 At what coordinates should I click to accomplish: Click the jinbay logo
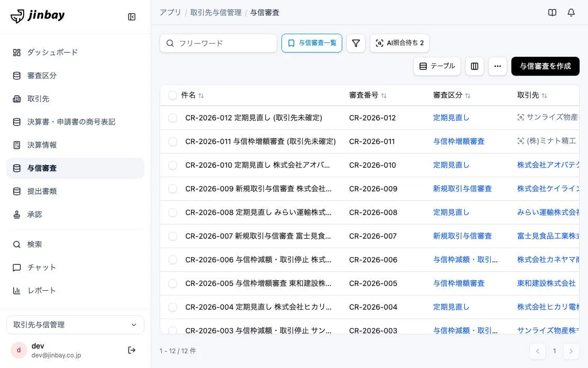click(x=37, y=16)
